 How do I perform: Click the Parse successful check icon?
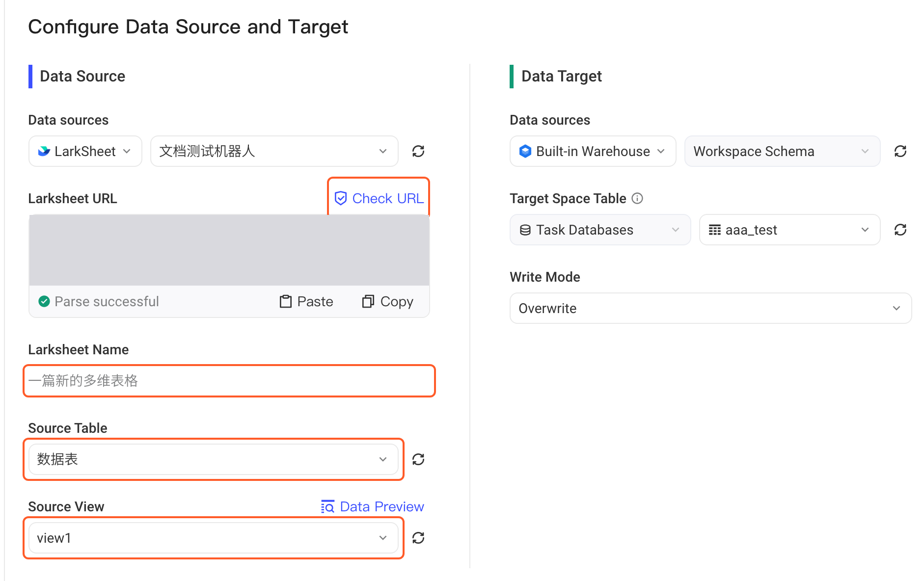coord(44,301)
